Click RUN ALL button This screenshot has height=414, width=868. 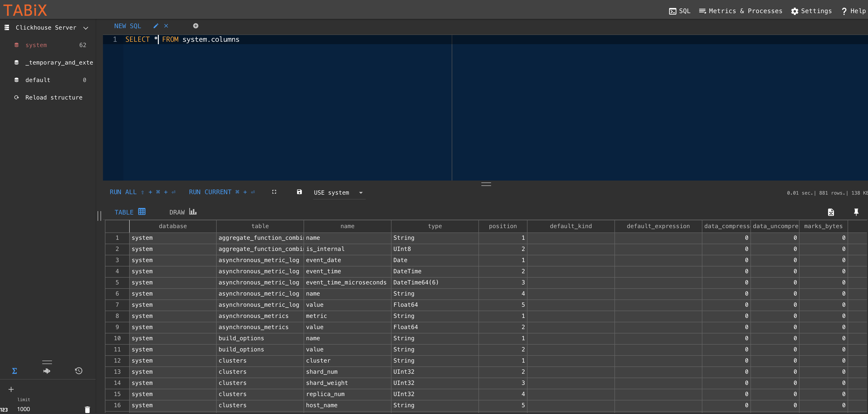click(123, 192)
